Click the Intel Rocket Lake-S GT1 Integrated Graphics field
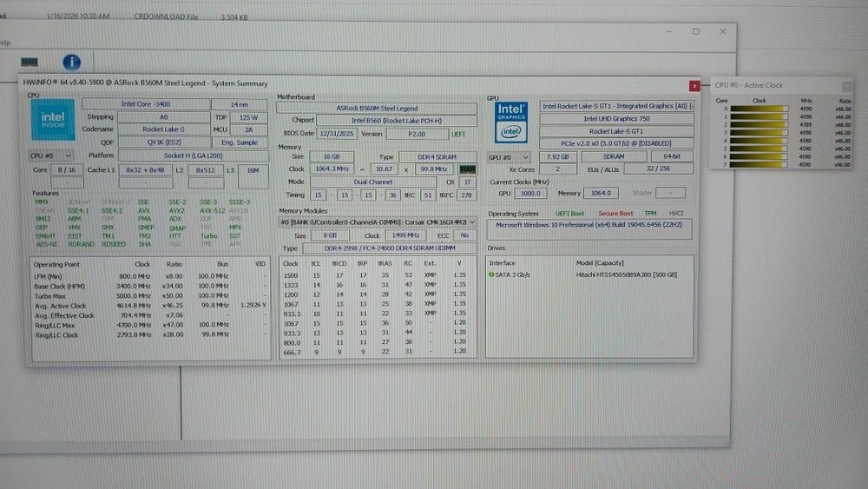868x489 pixels. click(616, 106)
